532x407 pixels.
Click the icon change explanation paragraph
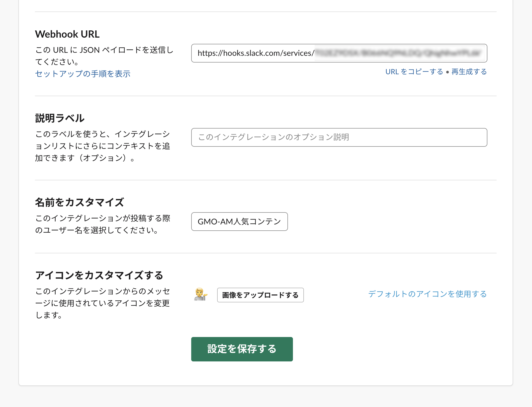pyautogui.click(x=102, y=303)
